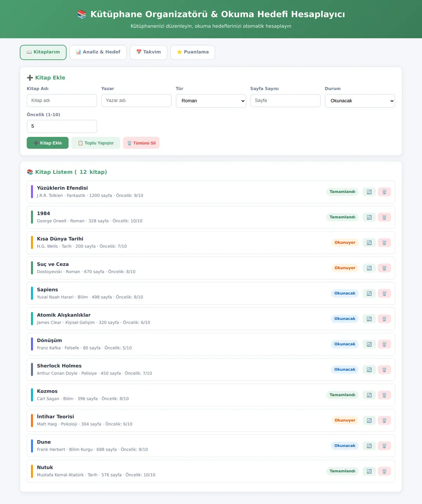422x504 pixels.
Task: Click the status change icon for Yüzüklerin Efendisi
Action: coord(369,192)
